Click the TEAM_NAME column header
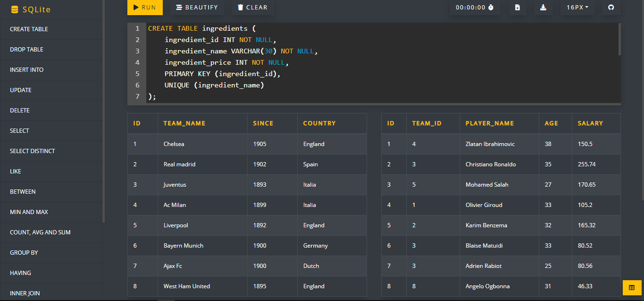The image size is (644, 301). click(202, 123)
